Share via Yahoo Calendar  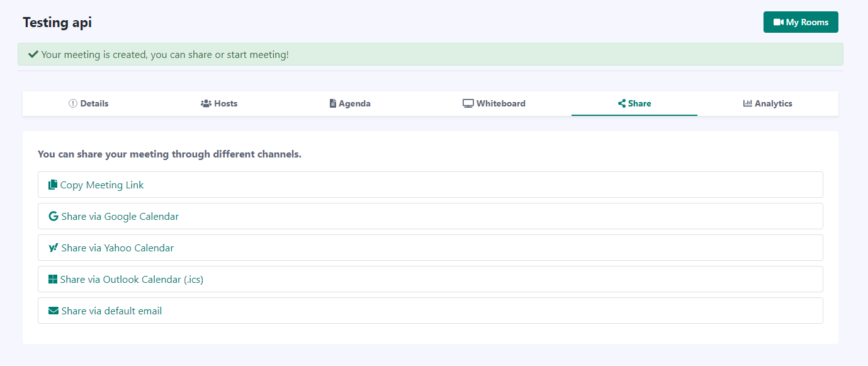tap(117, 248)
